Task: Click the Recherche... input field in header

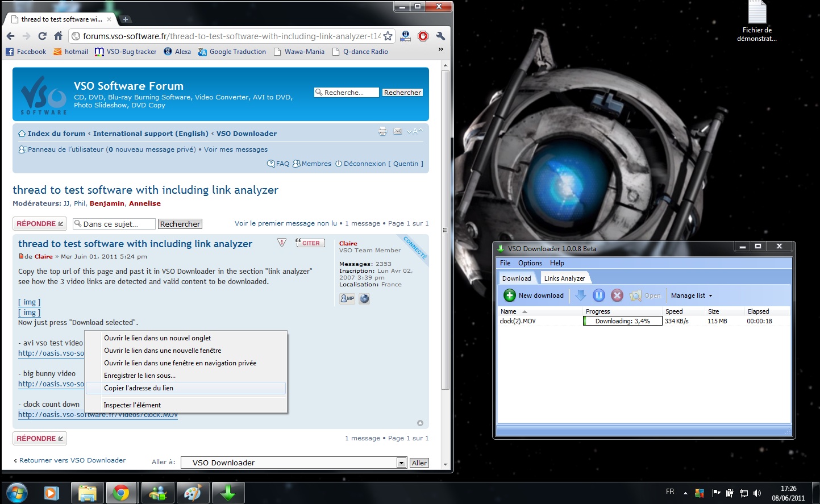Action: point(347,93)
